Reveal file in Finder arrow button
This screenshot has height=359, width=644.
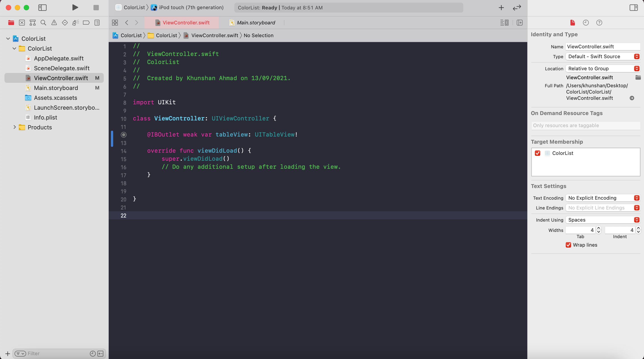pyautogui.click(x=632, y=98)
